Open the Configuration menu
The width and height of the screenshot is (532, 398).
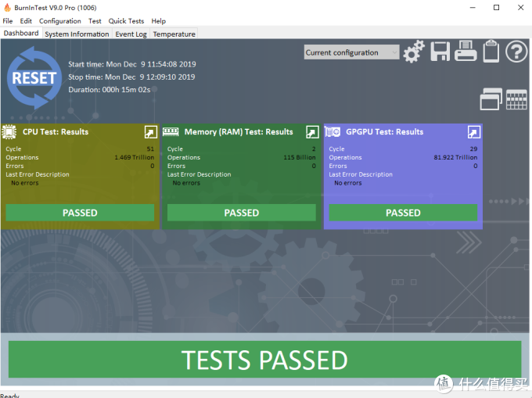click(60, 21)
